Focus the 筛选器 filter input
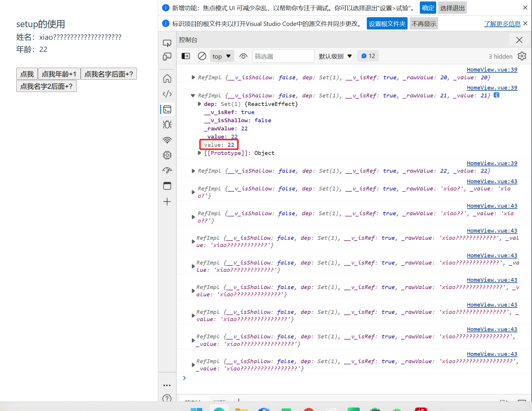Image resolution: width=532 pixels, height=411 pixels. pyautogui.click(x=283, y=56)
